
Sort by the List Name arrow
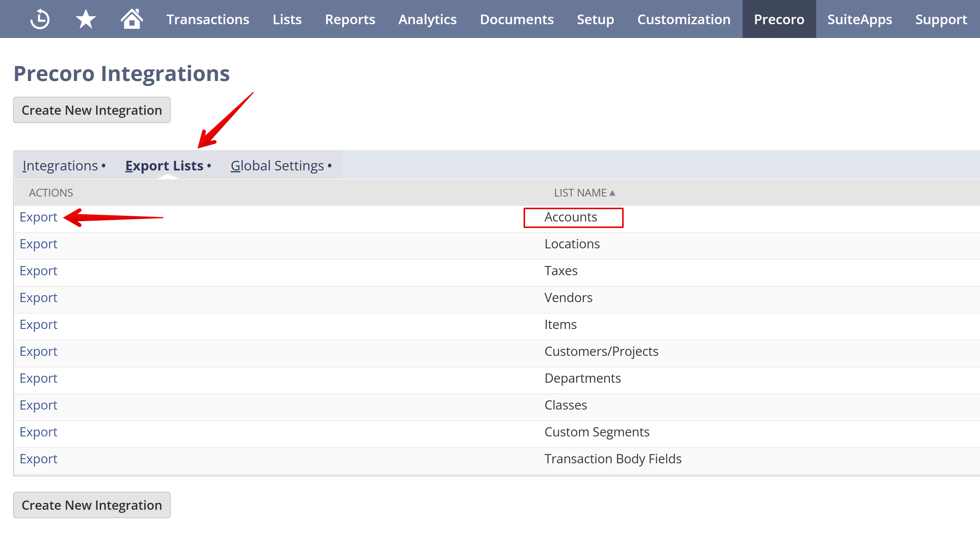[612, 193]
